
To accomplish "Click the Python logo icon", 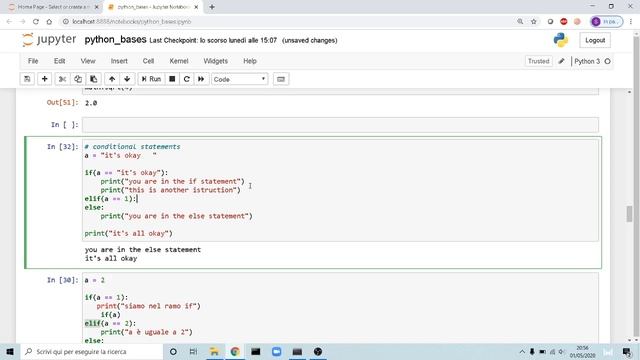I will 561,40.
